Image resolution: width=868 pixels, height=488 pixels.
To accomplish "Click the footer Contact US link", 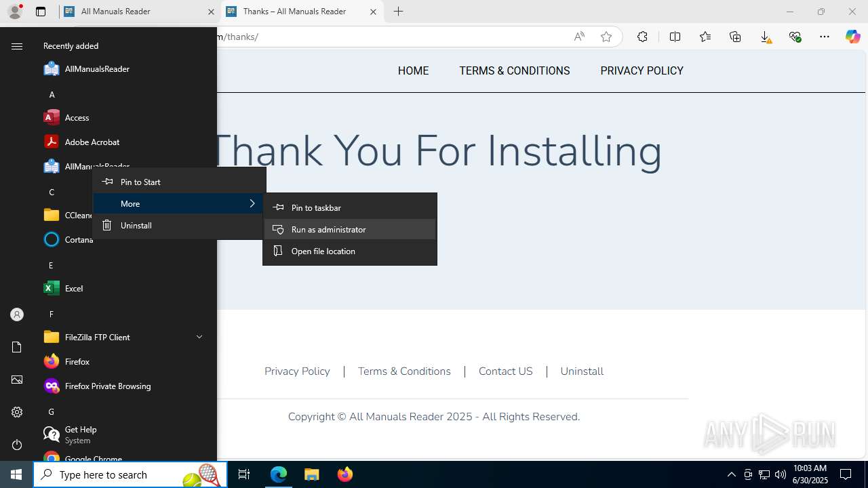I will pos(506,371).
